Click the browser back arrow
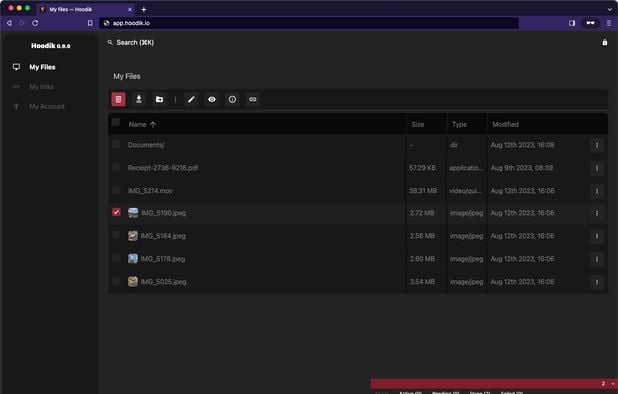The width and height of the screenshot is (618, 394). (9, 23)
